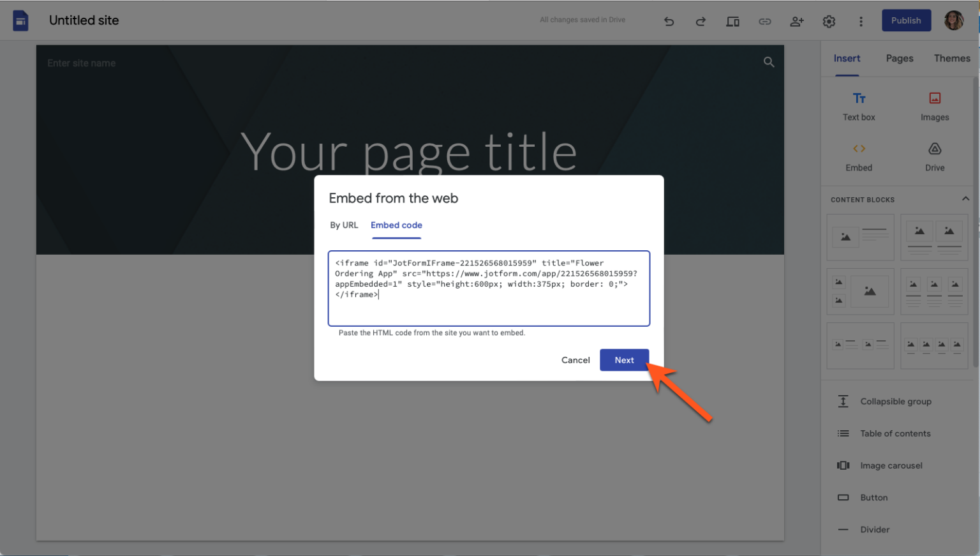980x556 pixels.
Task: Share the site with other editors
Action: pos(796,20)
